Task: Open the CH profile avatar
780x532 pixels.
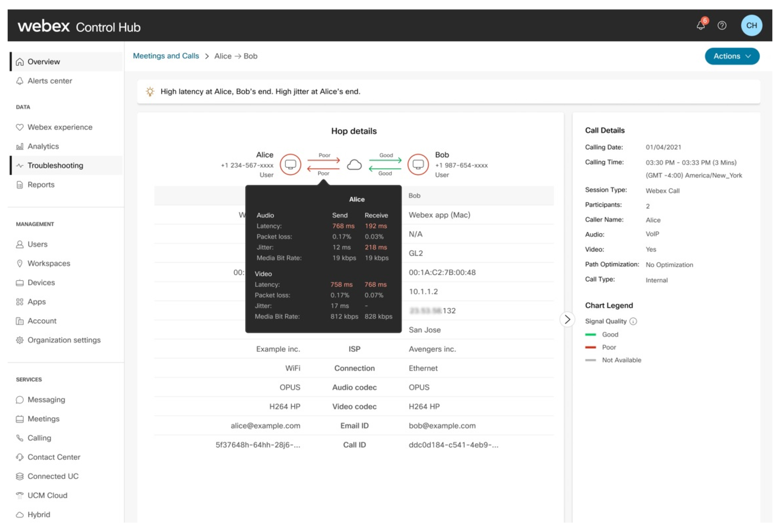Action: pyautogui.click(x=751, y=25)
